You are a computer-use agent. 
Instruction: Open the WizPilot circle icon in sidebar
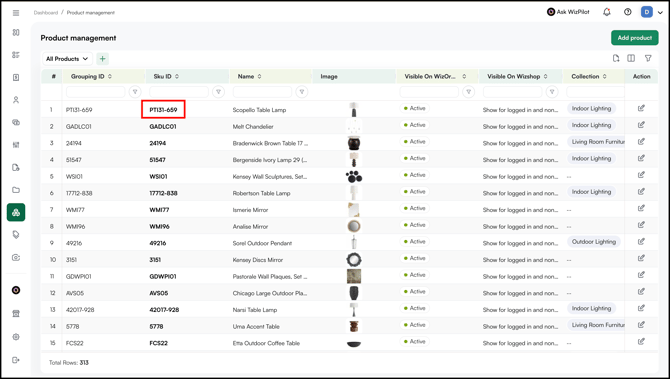pos(16,290)
